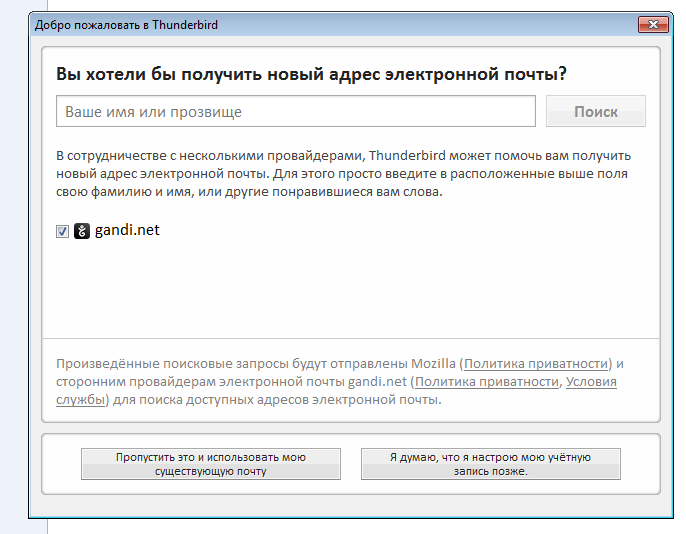Focus the 'Ваше имя или прозвище' name field

point(296,112)
